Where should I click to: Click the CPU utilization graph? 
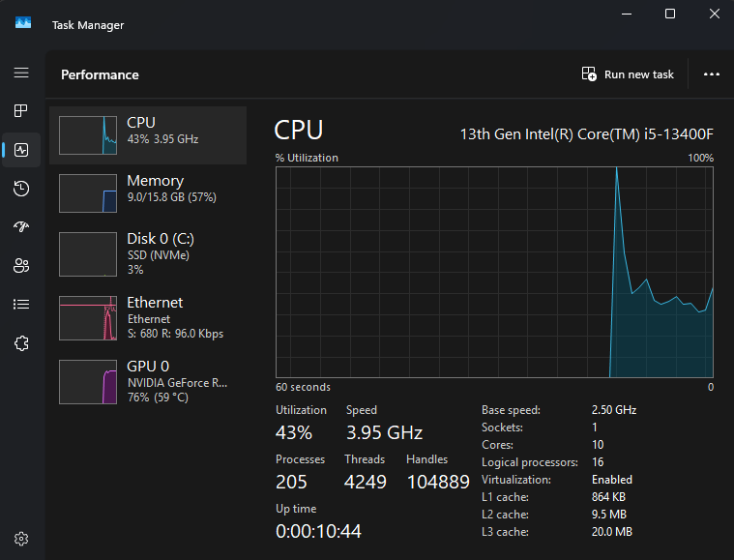494,272
